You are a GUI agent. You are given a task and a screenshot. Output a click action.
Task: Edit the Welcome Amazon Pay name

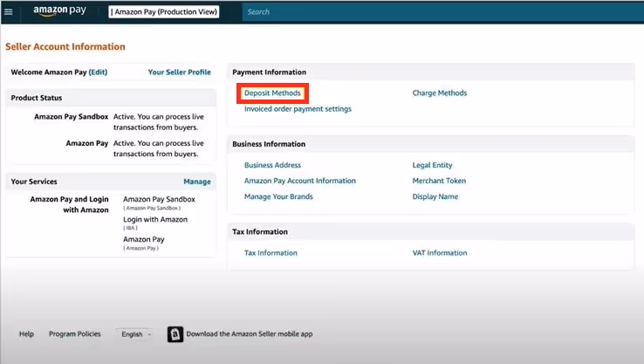(98, 72)
